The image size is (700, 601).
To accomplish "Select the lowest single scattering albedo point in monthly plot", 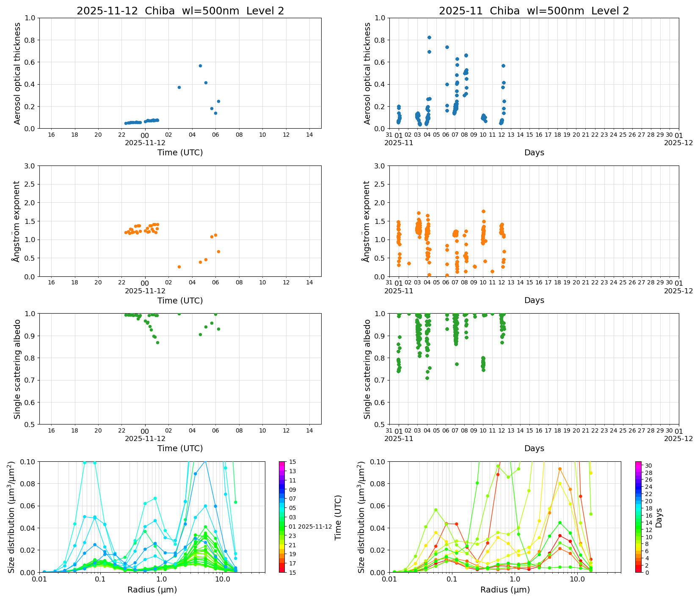I will 427,378.
